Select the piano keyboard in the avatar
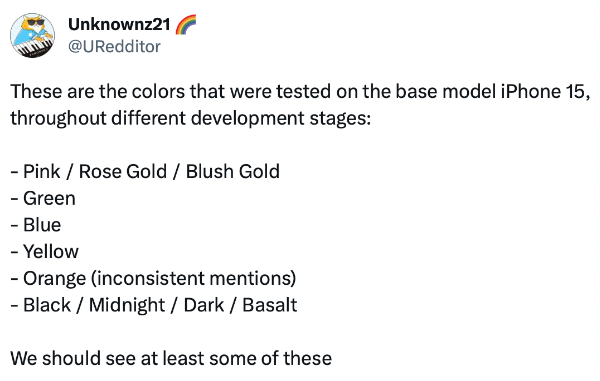Viewport: 600px width, 381px height. pos(33,48)
